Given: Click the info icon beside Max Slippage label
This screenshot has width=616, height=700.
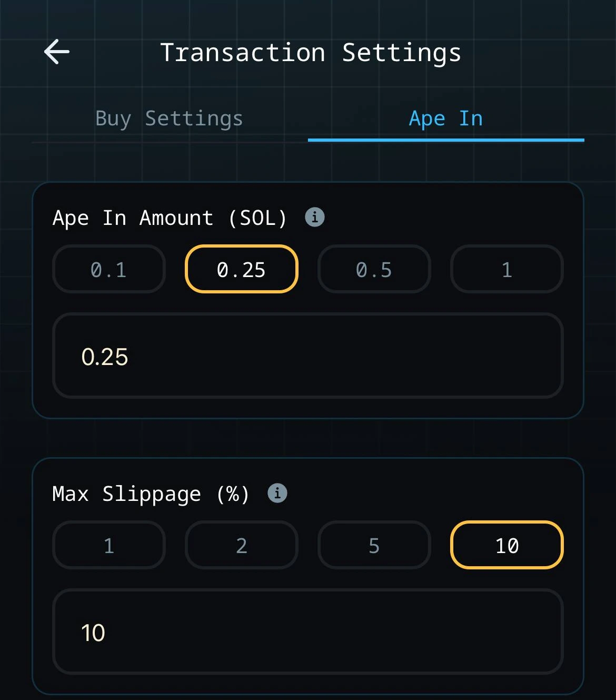Looking at the screenshot, I should 277,493.
